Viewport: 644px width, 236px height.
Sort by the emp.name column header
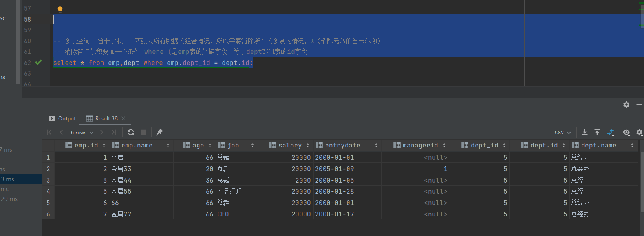tap(141, 146)
